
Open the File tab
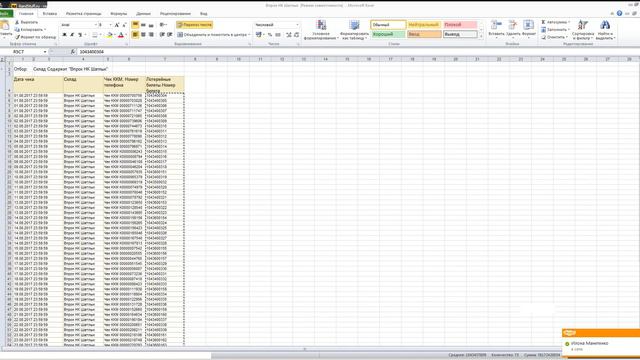tap(5, 13)
